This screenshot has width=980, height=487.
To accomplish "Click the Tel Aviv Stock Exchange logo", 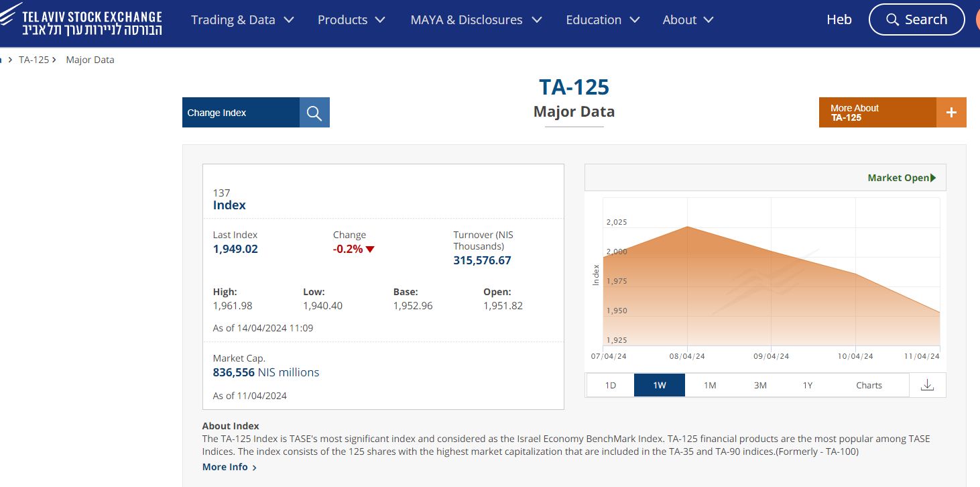I will pos(81,20).
